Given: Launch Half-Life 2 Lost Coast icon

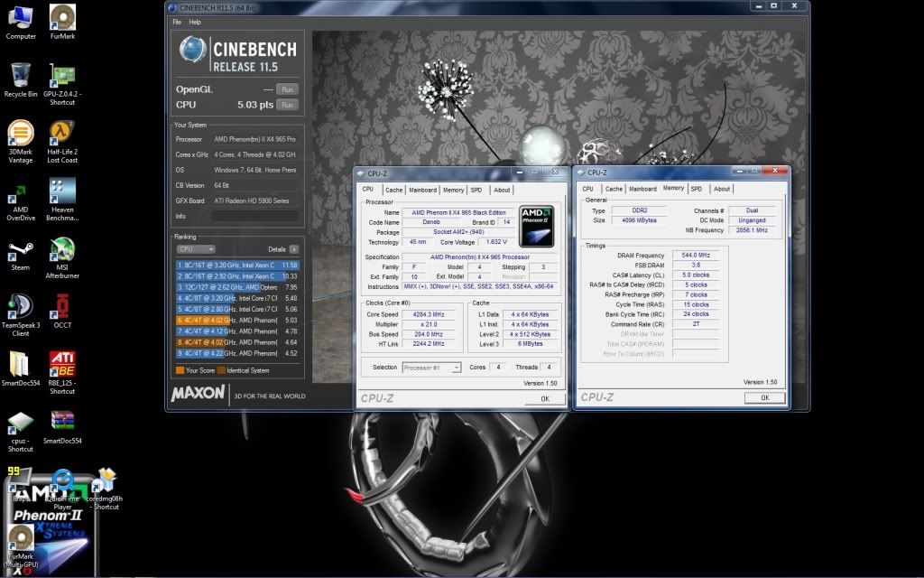Looking at the screenshot, I should 62,134.
